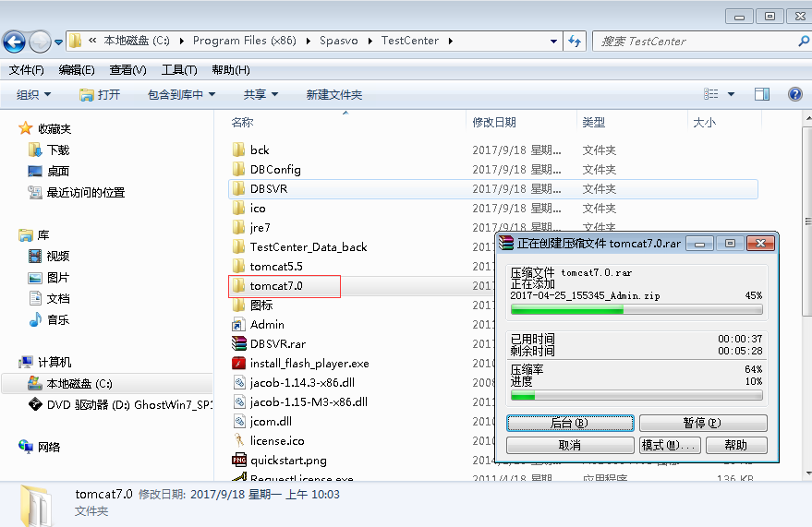Open the view options dropdown arrow
The width and height of the screenshot is (812, 527).
pos(731,94)
